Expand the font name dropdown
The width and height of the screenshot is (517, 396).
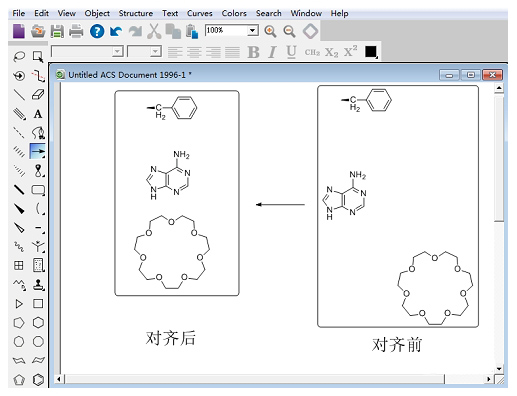117,52
